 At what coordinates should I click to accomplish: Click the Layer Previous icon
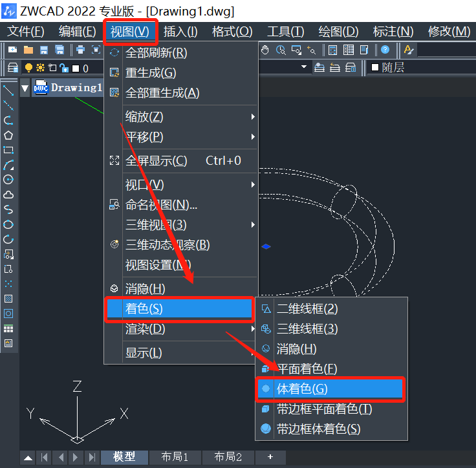(x=335, y=67)
